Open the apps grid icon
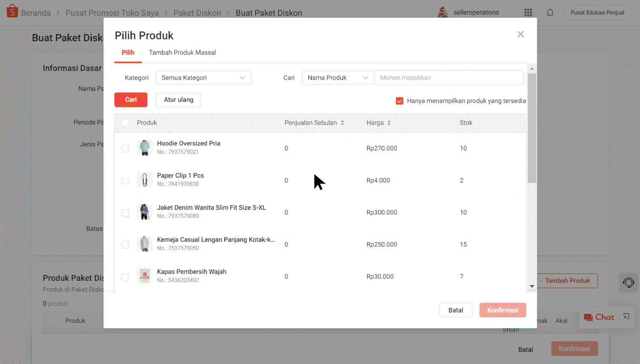640x364 pixels. tap(528, 12)
